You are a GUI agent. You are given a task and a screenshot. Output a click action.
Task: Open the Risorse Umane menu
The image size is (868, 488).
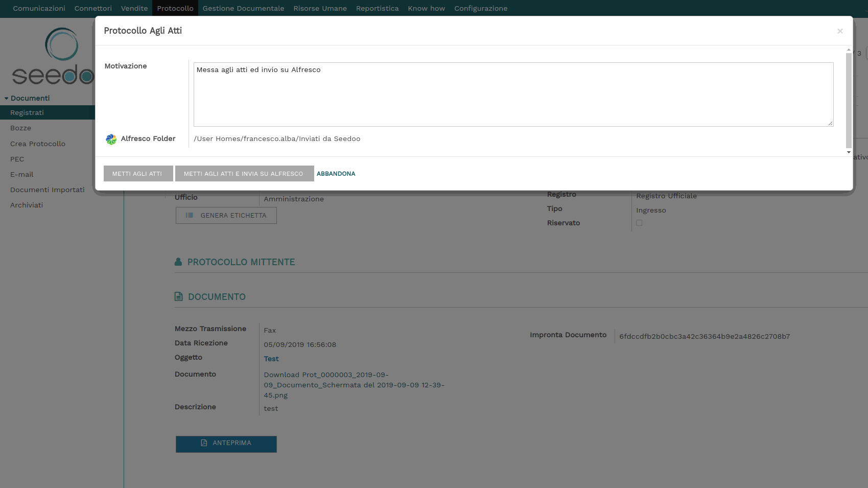pyautogui.click(x=320, y=8)
